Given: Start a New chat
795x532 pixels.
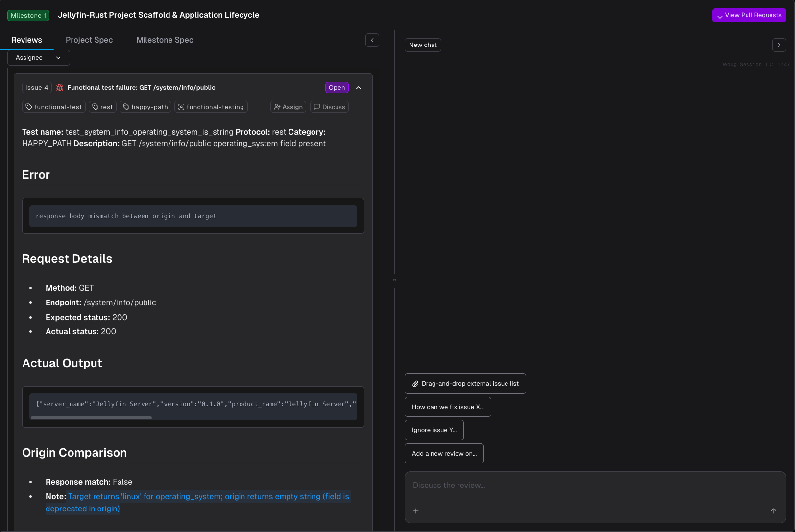Looking at the screenshot, I should pos(423,45).
